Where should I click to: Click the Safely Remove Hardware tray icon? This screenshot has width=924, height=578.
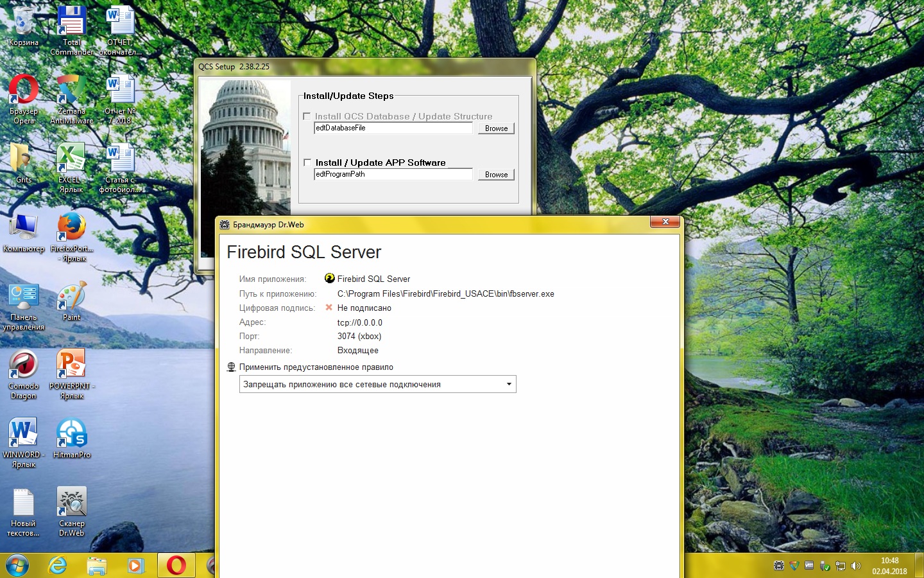pyautogui.click(x=825, y=566)
